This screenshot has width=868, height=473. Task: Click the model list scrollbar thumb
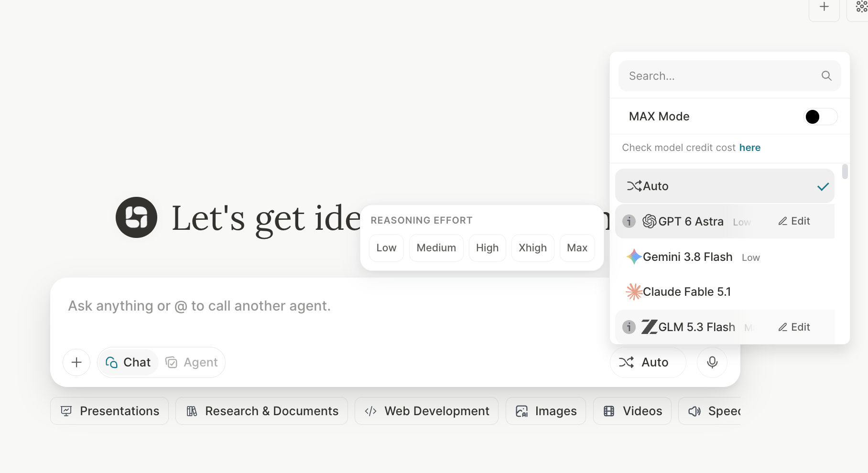(x=845, y=172)
